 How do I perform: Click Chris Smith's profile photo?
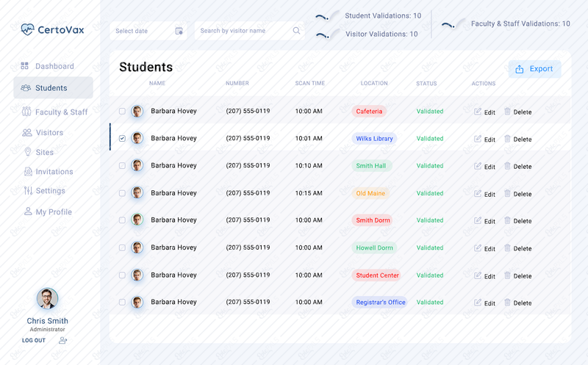click(47, 298)
